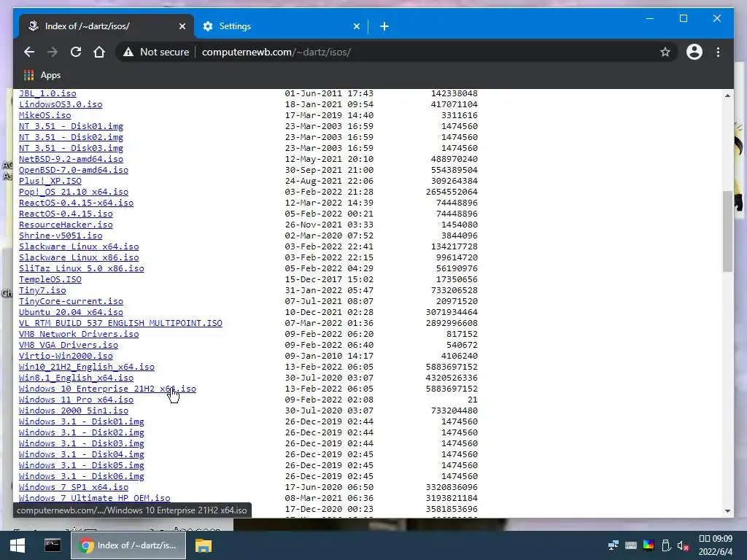This screenshot has width=747, height=560.
Task: Open Slackware Linux x64.iso link
Action: pos(79,246)
